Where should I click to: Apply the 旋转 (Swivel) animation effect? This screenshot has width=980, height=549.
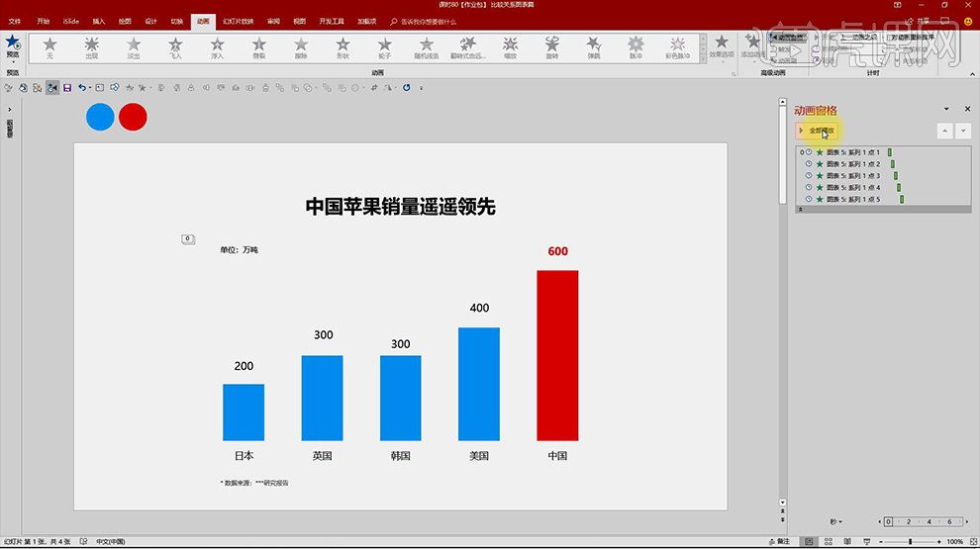click(552, 48)
